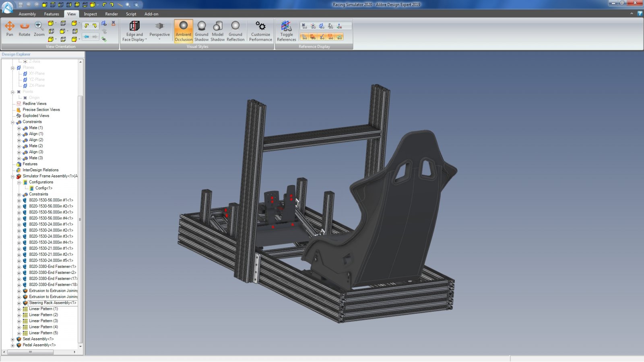This screenshot has width=644, height=362.
Task: Activate the Zoom tool
Action: click(x=39, y=29)
